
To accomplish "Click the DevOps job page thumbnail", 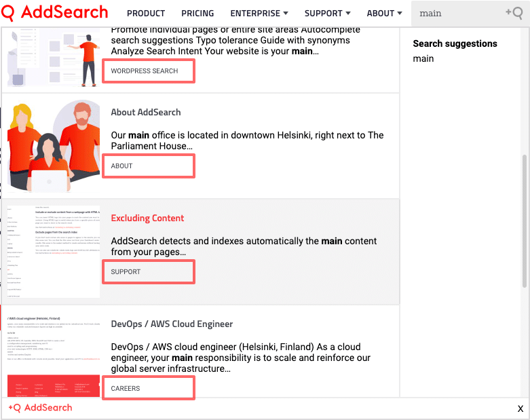I will (x=54, y=355).
